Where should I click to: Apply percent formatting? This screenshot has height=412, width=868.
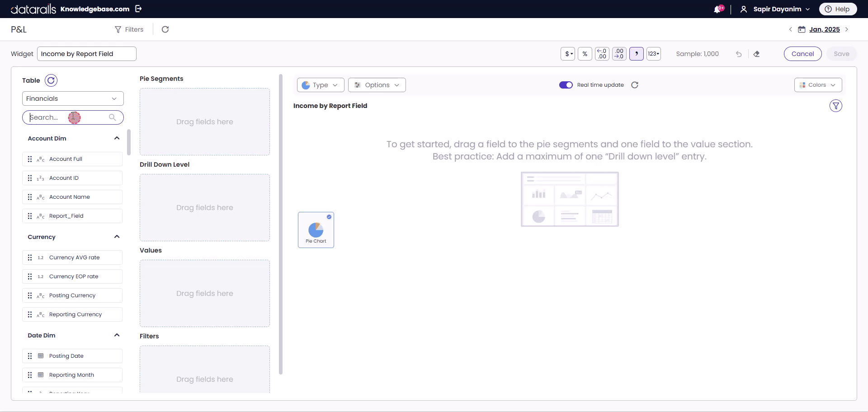[585, 54]
